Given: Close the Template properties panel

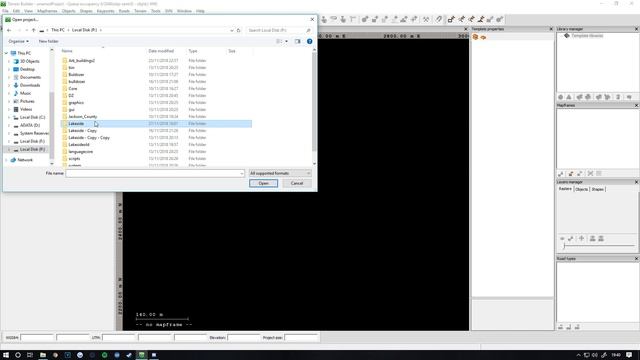Looking at the screenshot, I should click(551, 29).
